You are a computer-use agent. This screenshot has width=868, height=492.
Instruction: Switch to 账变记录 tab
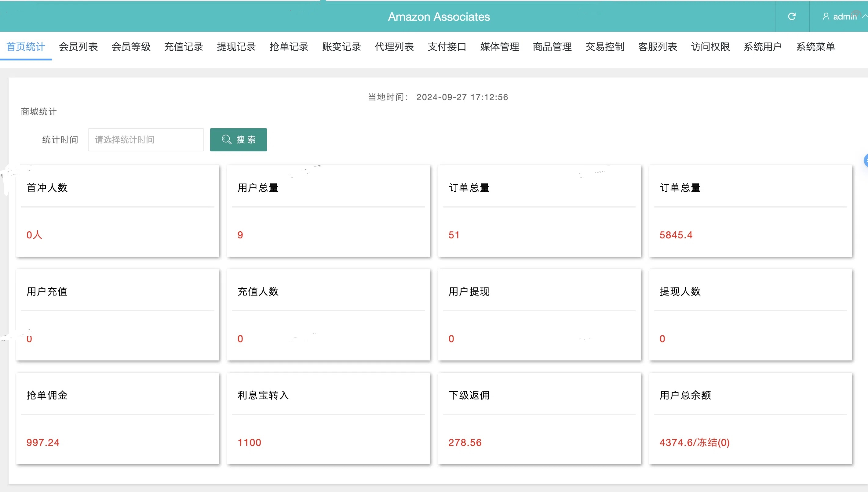[x=341, y=47]
